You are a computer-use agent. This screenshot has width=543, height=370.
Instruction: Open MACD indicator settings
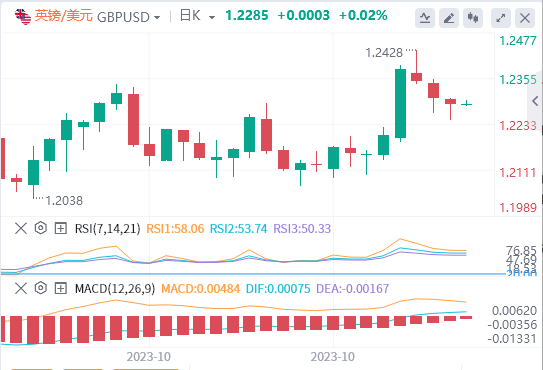(41, 288)
